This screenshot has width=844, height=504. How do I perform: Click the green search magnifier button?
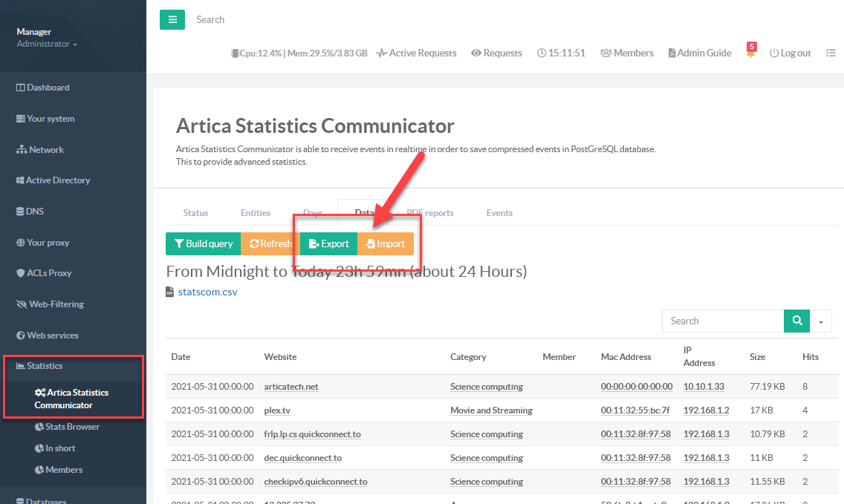click(796, 321)
